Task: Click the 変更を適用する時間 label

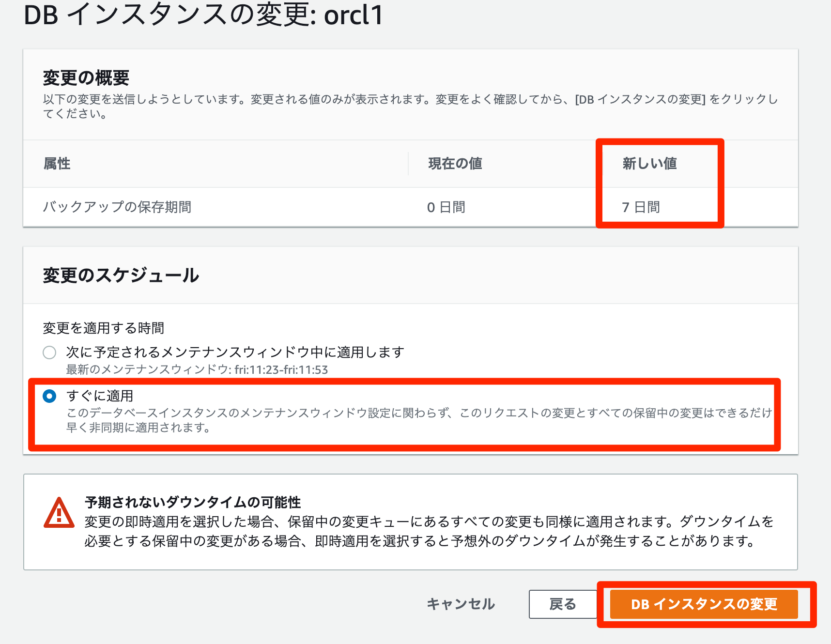Action: coord(104,328)
